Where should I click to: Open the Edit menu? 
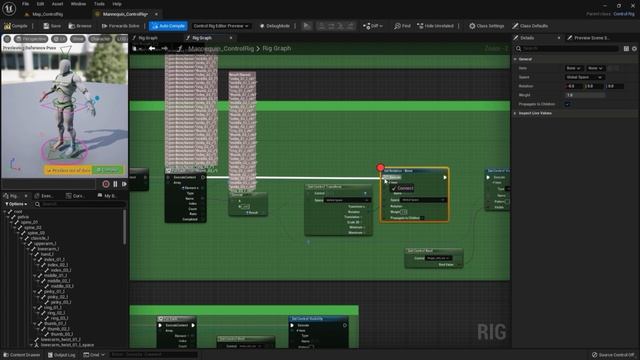[x=40, y=4]
